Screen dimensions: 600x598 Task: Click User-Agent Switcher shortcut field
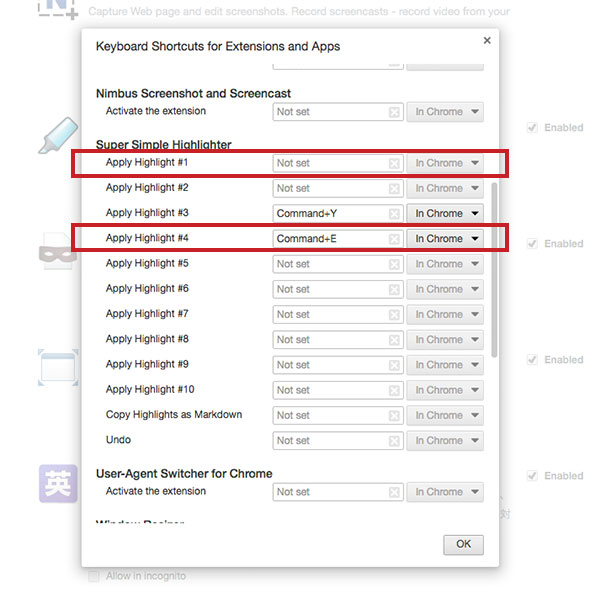tap(338, 492)
